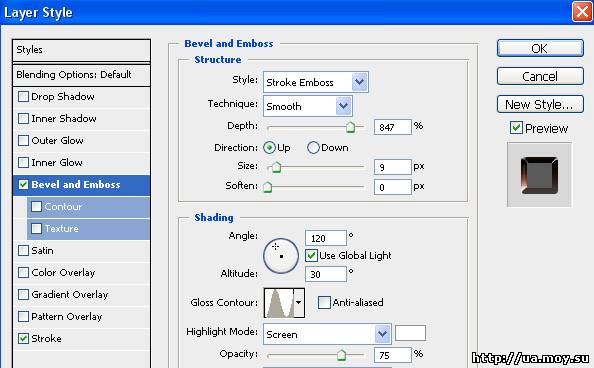Enable the Drop Shadow checkbox
The height and width of the screenshot is (368, 594).
[x=23, y=97]
